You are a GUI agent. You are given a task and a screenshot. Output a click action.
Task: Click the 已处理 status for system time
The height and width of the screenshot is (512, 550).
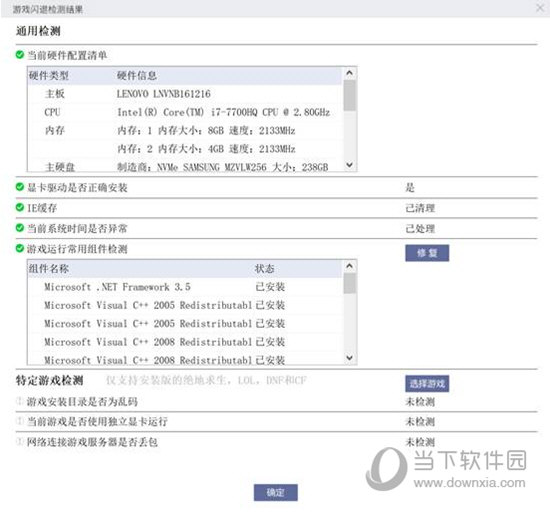pyautogui.click(x=420, y=229)
